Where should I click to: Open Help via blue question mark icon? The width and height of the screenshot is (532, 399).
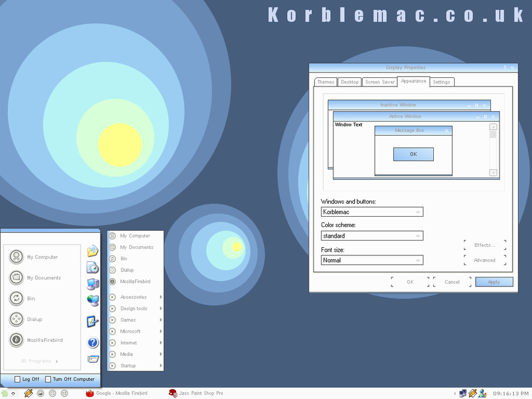[93, 343]
